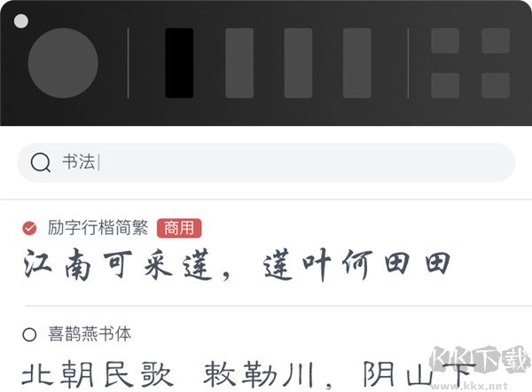This screenshot has height=392, width=532.
Task: Click the upper-right square of the four-square grid
Action: (x=496, y=41)
